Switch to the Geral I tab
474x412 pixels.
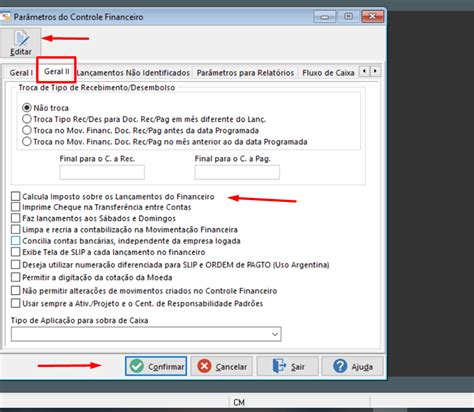(x=21, y=73)
